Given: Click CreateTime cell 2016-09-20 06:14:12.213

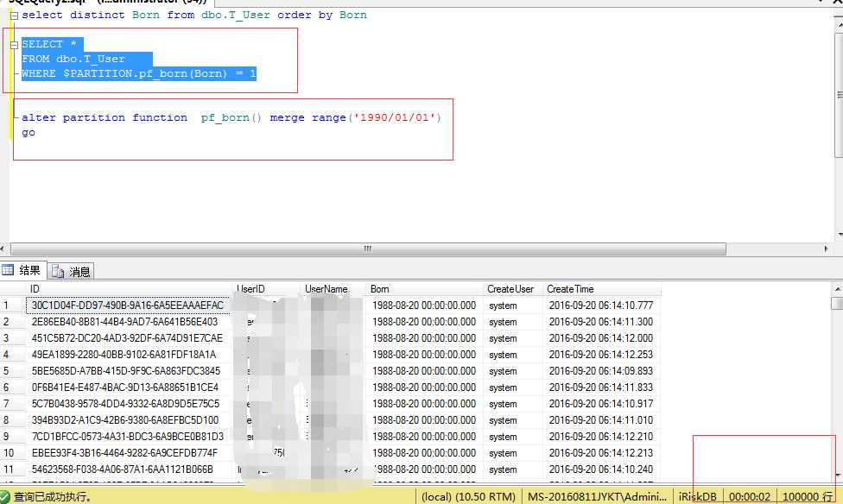Looking at the screenshot, I should pos(602,453).
